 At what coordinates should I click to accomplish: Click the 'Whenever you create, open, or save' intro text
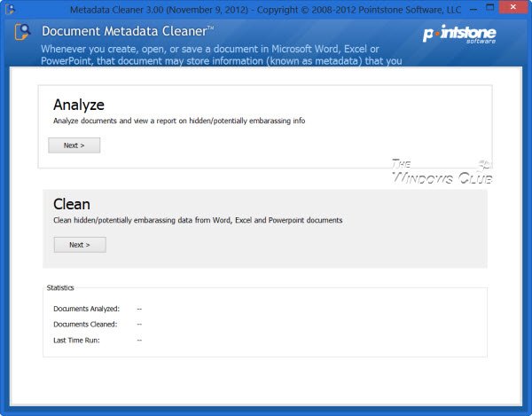221,55
